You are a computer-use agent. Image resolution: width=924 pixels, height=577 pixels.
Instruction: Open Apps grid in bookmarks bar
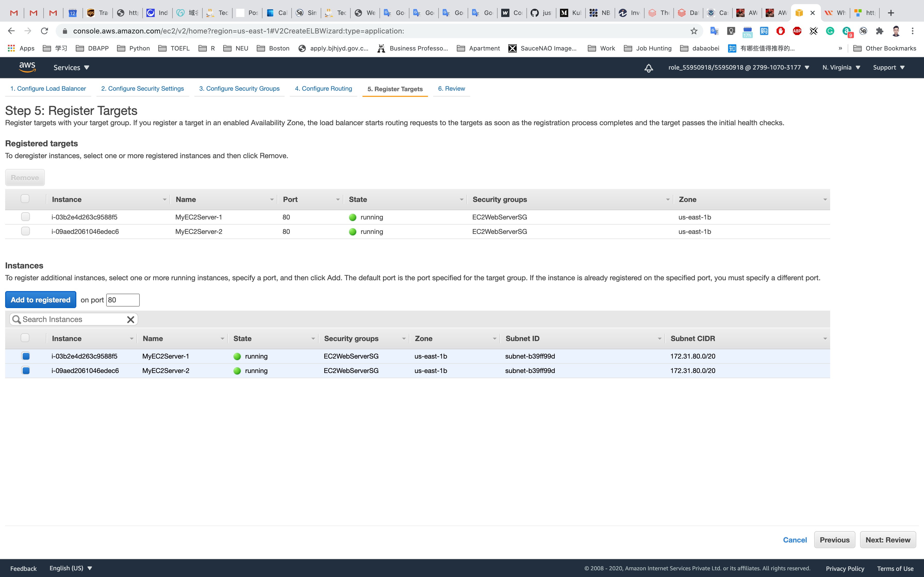(21, 48)
